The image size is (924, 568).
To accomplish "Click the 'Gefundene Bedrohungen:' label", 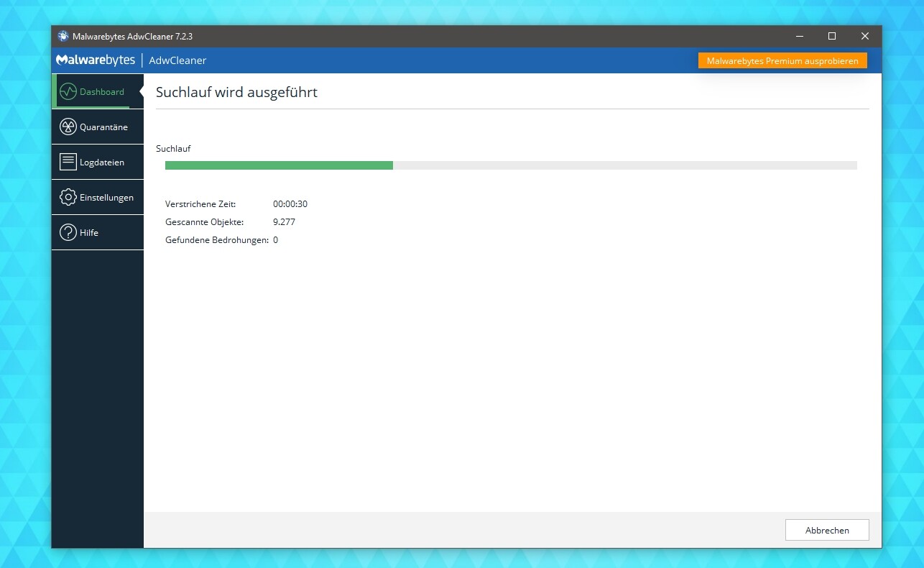I will pyautogui.click(x=217, y=240).
